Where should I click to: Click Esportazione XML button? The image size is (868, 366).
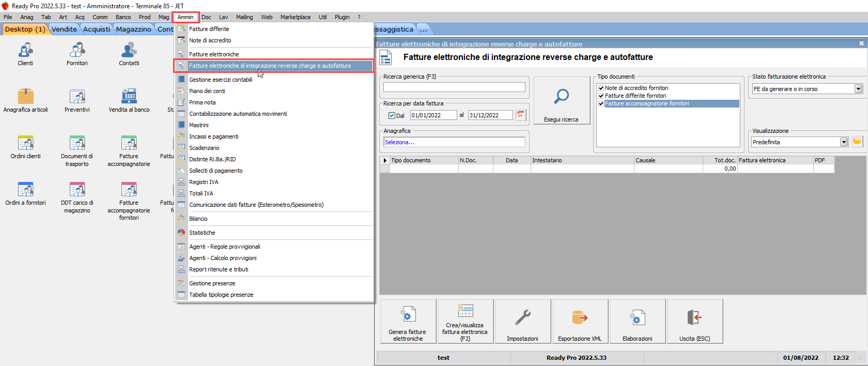tap(580, 321)
